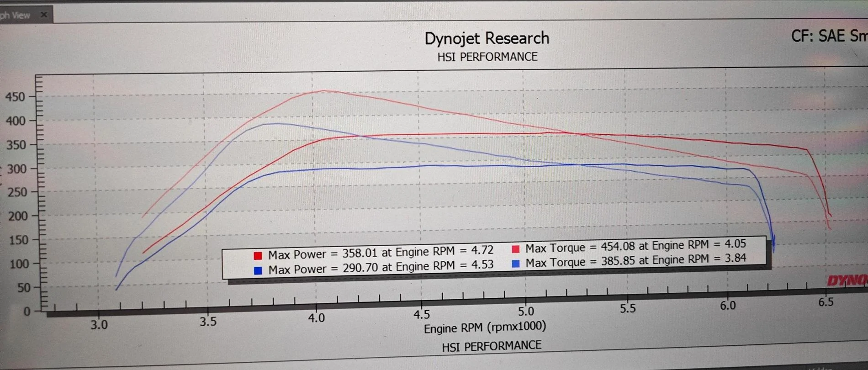The image size is (868, 370).
Task: Click the red Max Torque legend swatch
Action: pyautogui.click(x=516, y=249)
